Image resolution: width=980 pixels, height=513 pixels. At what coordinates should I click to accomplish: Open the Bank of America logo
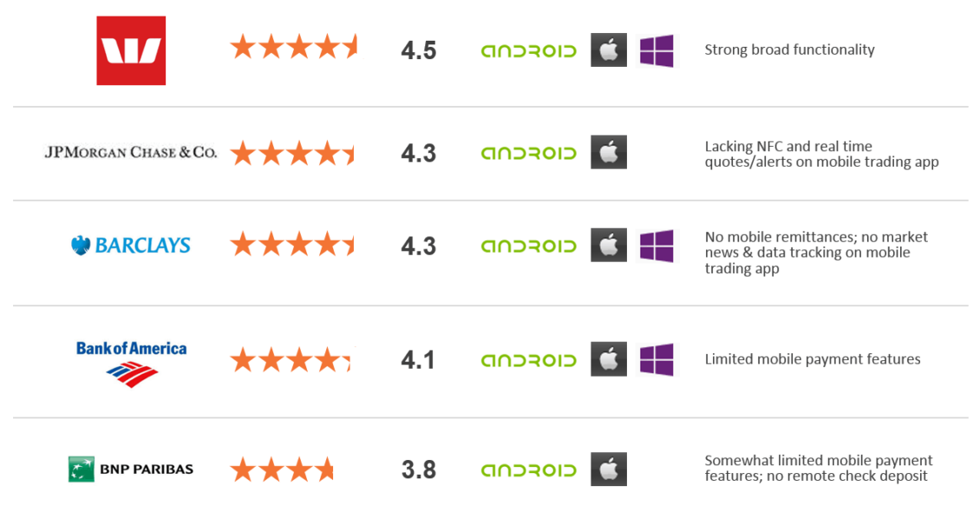click(131, 364)
